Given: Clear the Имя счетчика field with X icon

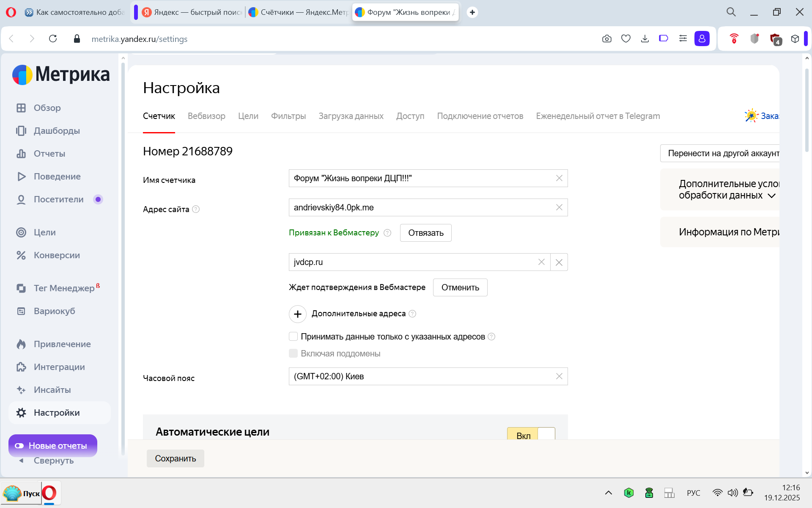Looking at the screenshot, I should (559, 178).
